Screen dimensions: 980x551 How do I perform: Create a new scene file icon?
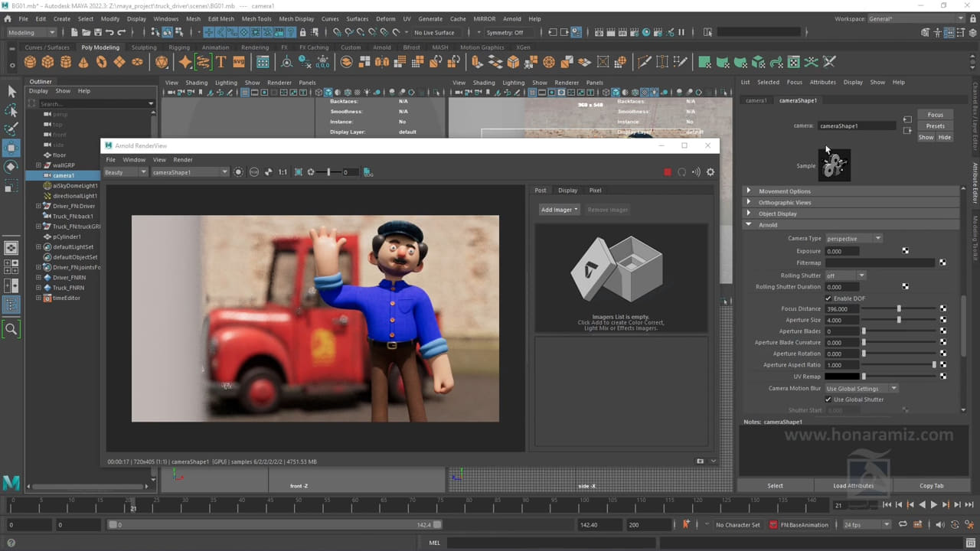(x=73, y=32)
